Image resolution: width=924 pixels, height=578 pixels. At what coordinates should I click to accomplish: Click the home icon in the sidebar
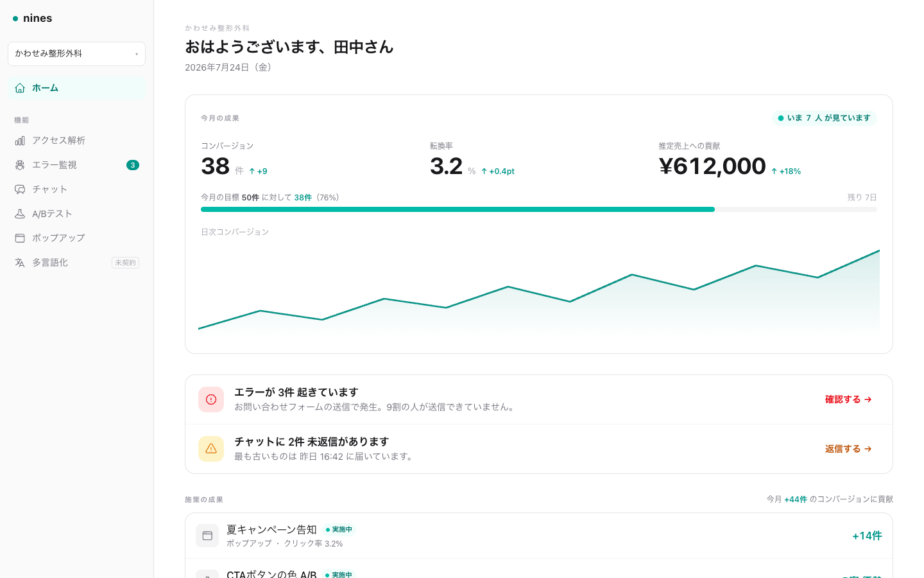coord(20,88)
